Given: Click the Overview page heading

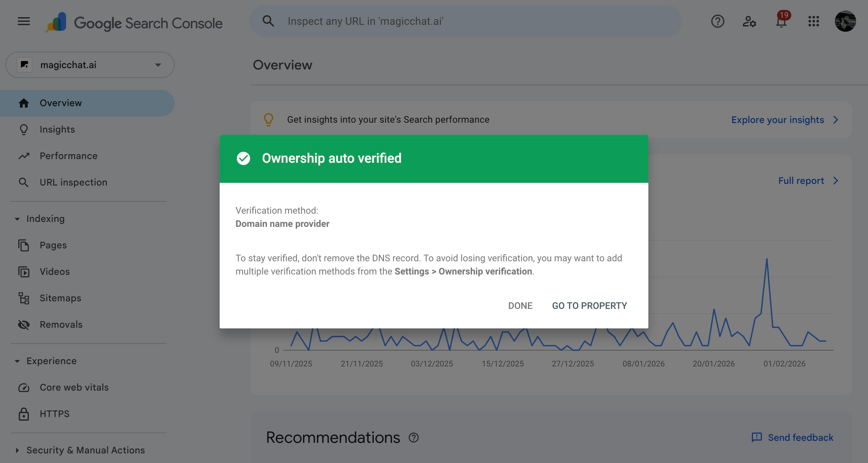Looking at the screenshot, I should coord(282,65).
